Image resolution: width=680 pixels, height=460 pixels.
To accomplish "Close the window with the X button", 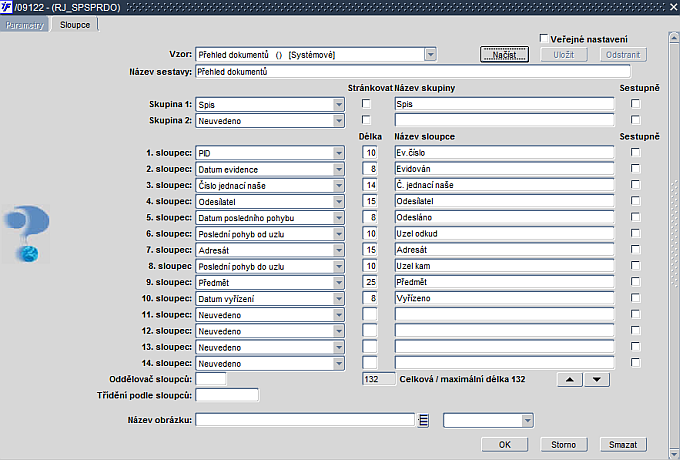I will click(x=673, y=7).
